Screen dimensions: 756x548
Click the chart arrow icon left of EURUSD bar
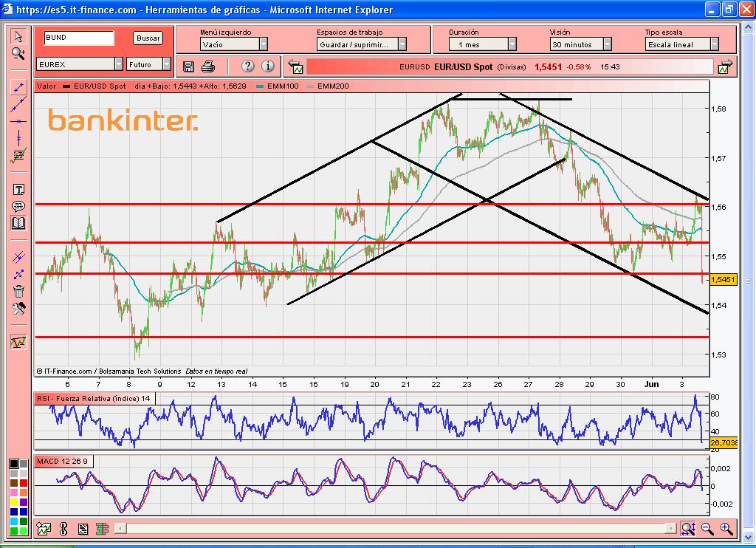click(295, 67)
